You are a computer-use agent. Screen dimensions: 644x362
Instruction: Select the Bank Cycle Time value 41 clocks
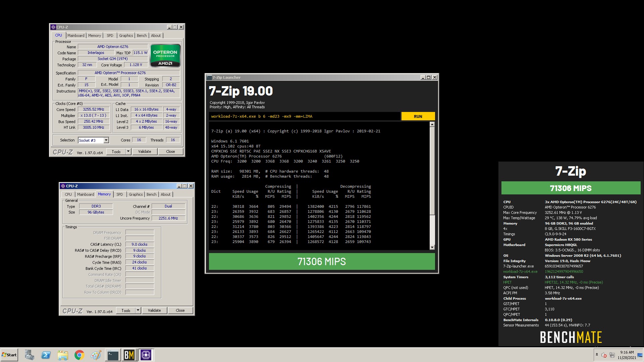[x=140, y=268]
